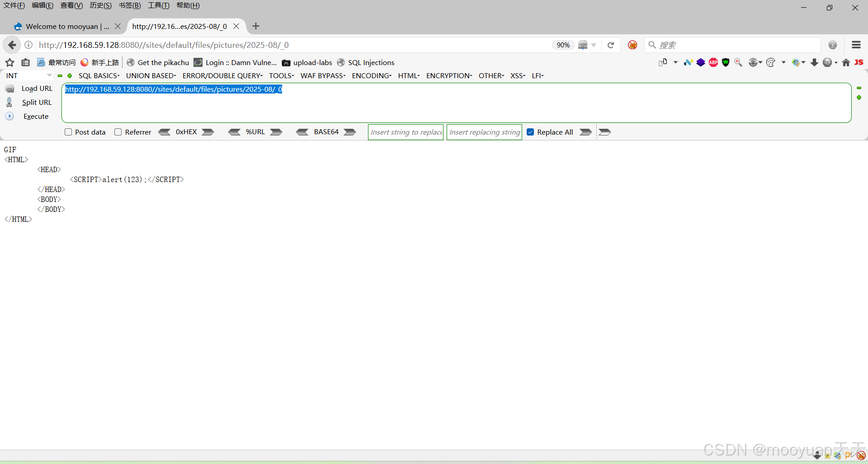
Task: Click the HackBar magnifier H icon
Action: [738, 62]
